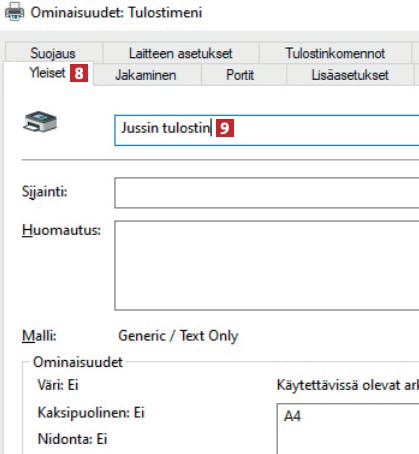Click the red number 9 marker
Screen dimensions: 419x454
(x=225, y=128)
